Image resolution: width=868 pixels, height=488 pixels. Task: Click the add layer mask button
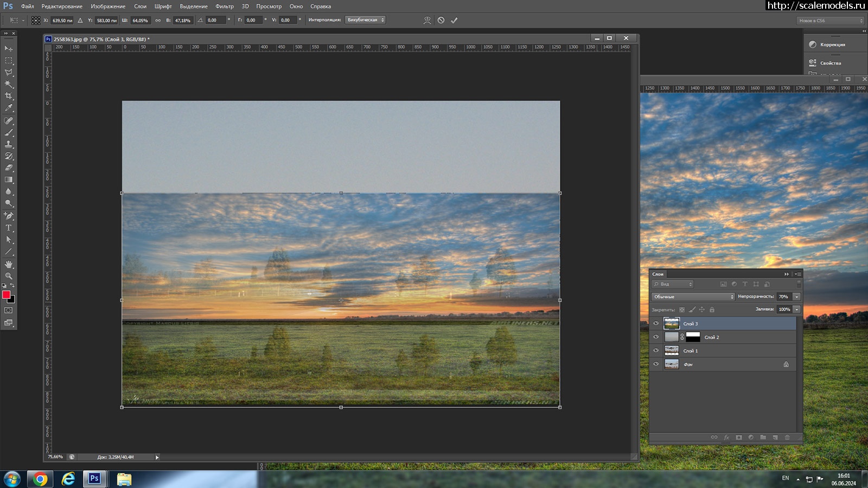[x=738, y=437]
